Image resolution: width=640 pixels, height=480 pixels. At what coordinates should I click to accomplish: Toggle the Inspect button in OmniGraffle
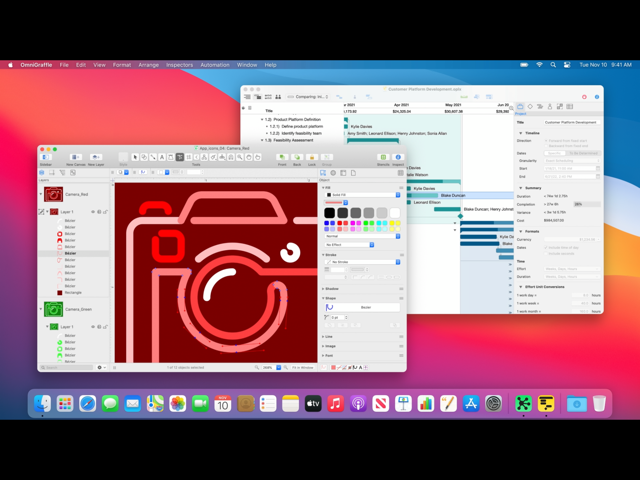click(x=398, y=157)
